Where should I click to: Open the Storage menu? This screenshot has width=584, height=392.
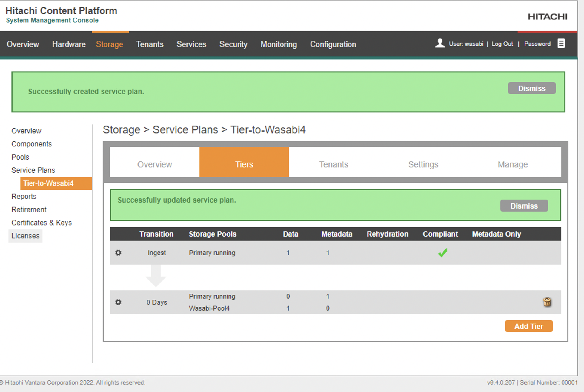110,44
